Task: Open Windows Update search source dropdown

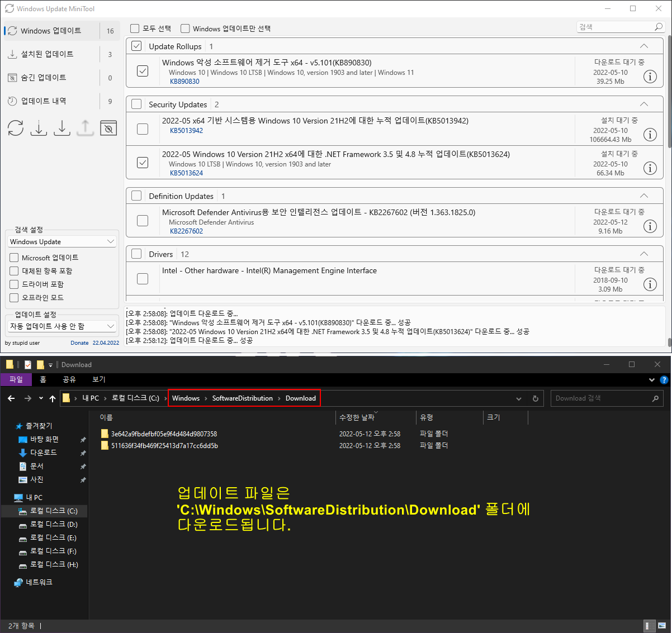Action: coord(62,242)
